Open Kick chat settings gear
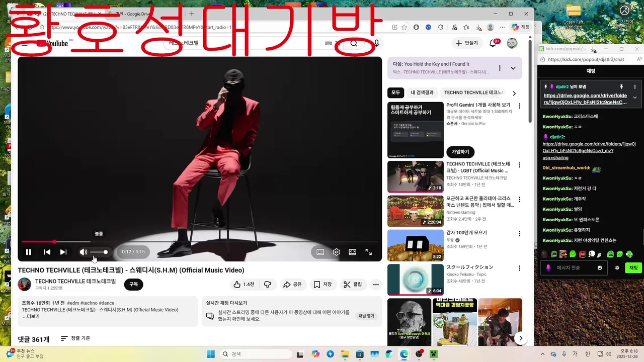Screen dimensions: 644x362 (617, 268)
